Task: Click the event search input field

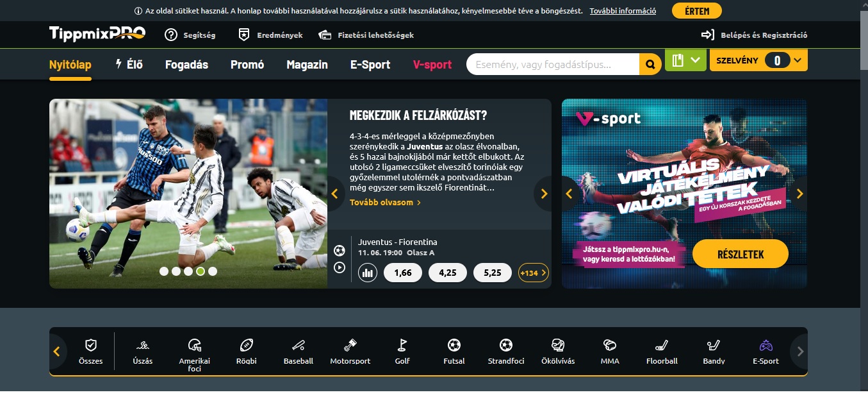Action: coord(553,64)
